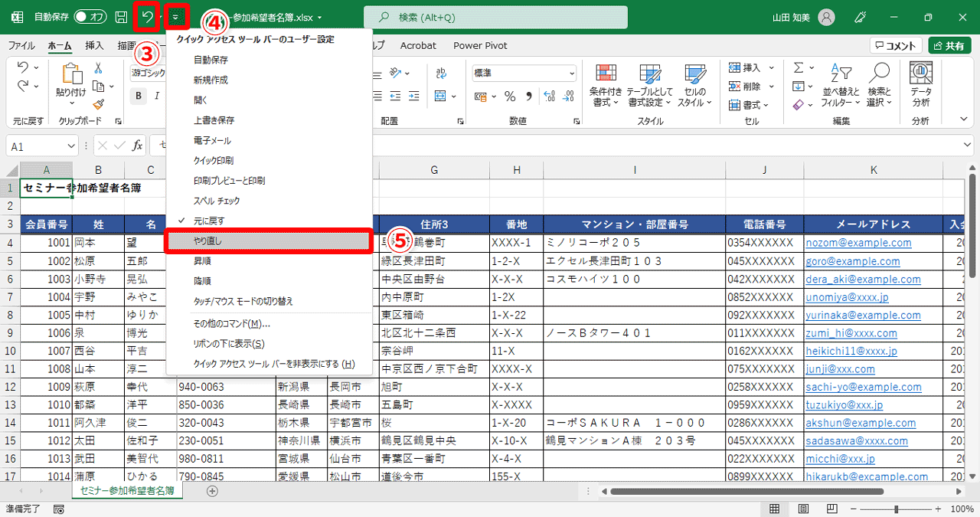
Task: Choose その他のコマンド menu entry
Action: coord(269,324)
